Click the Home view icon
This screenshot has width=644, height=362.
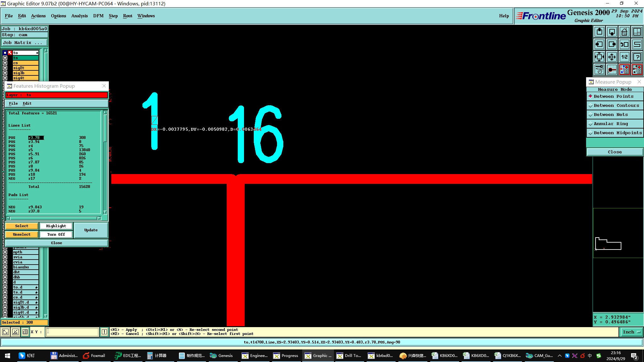[624, 32]
